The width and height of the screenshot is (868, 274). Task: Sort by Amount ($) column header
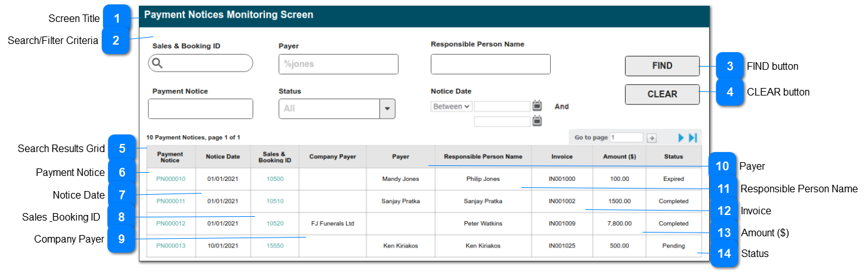(x=619, y=156)
